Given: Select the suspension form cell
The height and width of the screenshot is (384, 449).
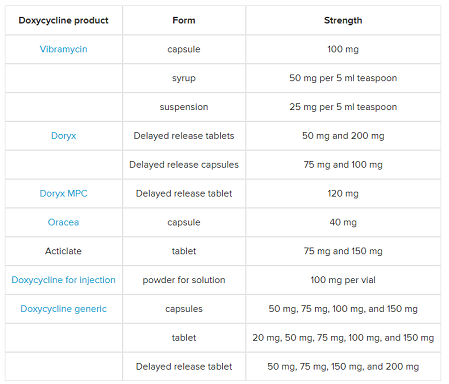Looking at the screenshot, I should click(184, 107).
